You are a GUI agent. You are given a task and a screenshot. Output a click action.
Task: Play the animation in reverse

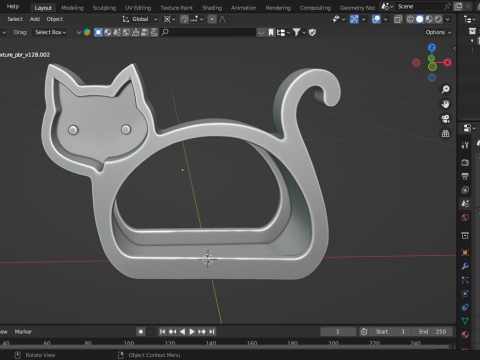[x=182, y=332]
